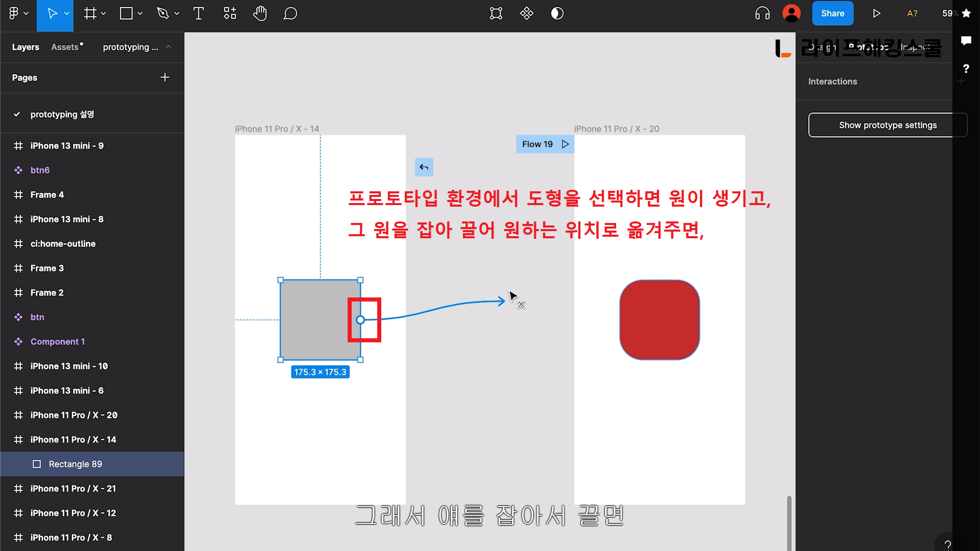
Task: Add a new page with plus
Action: coord(164,78)
